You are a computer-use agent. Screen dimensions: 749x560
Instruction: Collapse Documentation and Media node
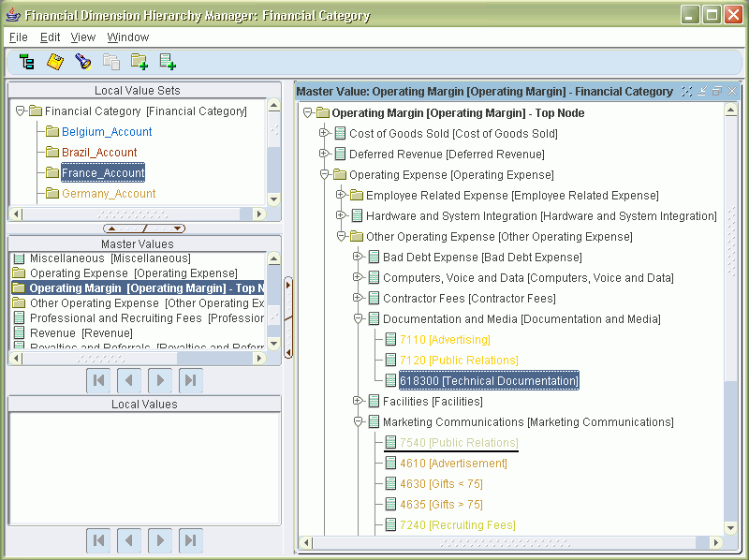(x=358, y=318)
